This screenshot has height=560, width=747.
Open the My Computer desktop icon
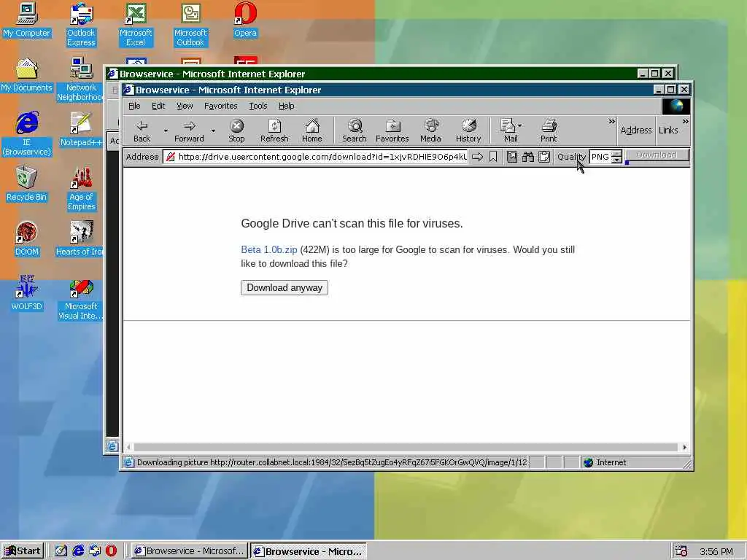point(27,20)
